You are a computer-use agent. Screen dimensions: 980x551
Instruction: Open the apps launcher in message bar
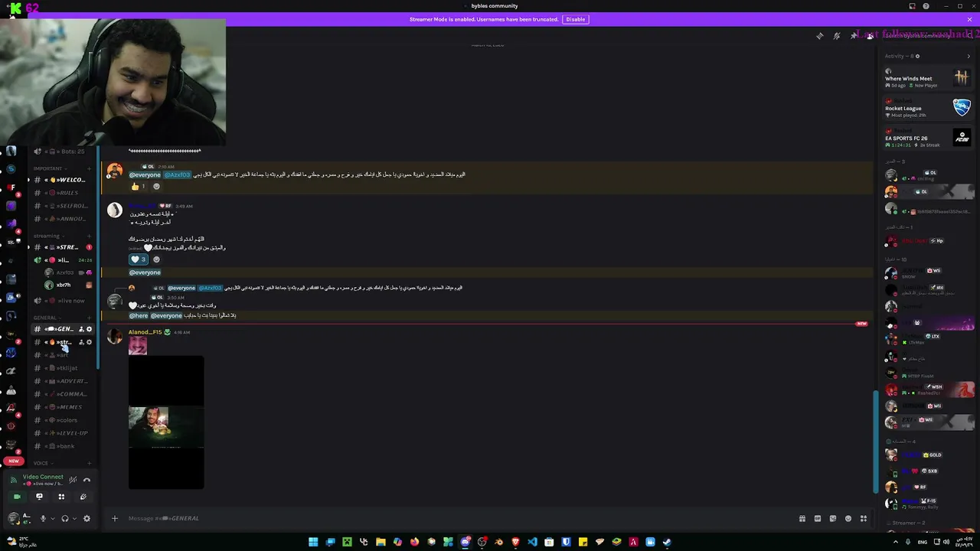tap(864, 518)
